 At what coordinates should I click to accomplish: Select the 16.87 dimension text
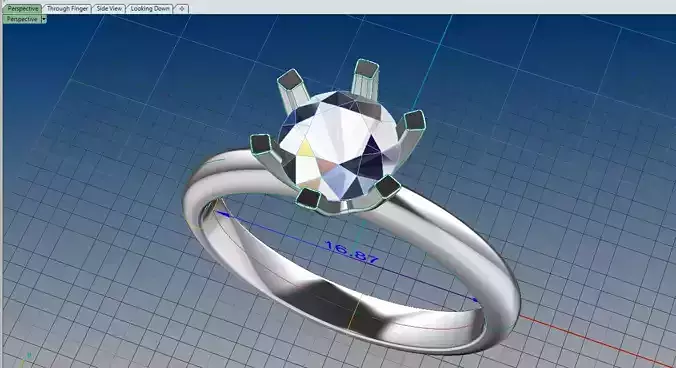(351, 253)
